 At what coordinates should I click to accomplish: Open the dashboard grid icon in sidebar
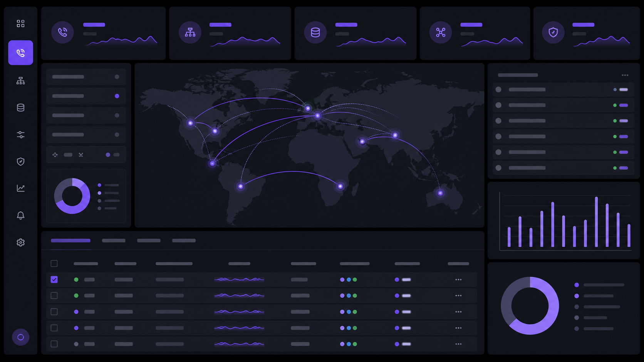pos(20,24)
